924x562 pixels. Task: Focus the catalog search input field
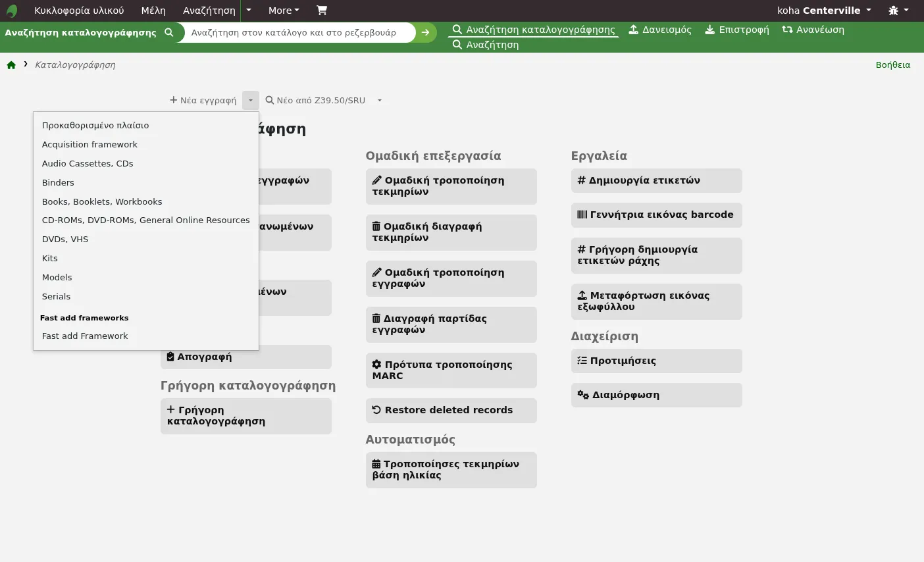[x=299, y=32]
